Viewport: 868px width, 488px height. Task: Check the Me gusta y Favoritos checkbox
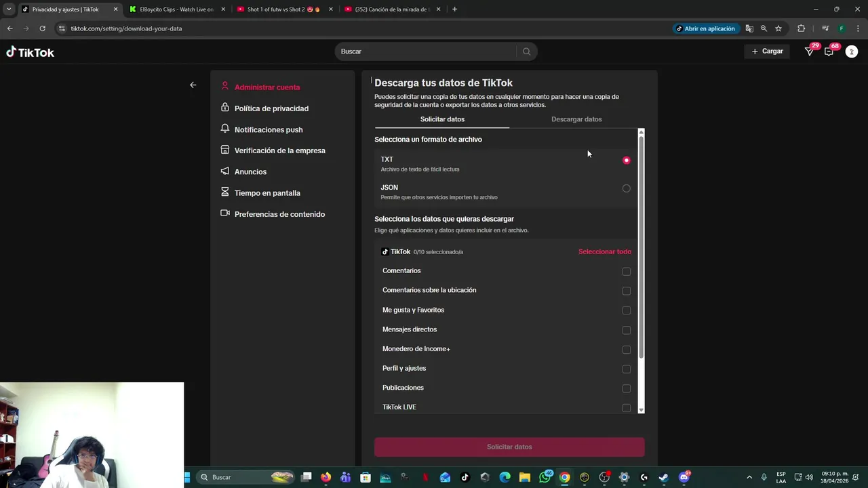(x=626, y=310)
